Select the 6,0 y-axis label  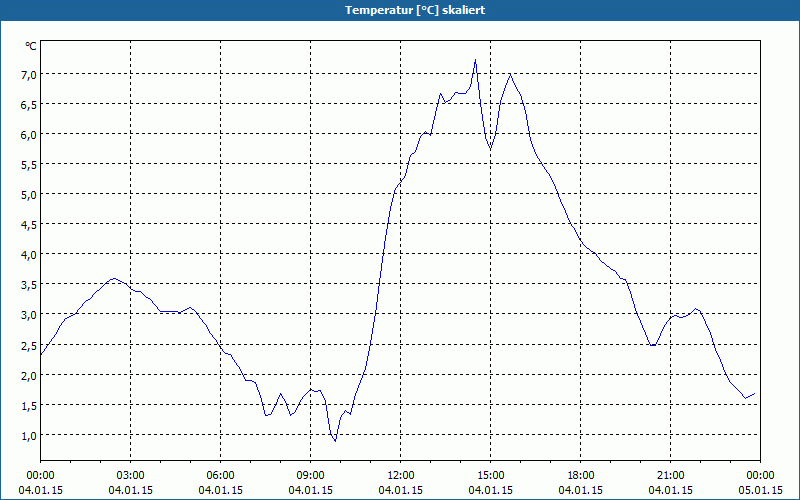tap(30, 135)
